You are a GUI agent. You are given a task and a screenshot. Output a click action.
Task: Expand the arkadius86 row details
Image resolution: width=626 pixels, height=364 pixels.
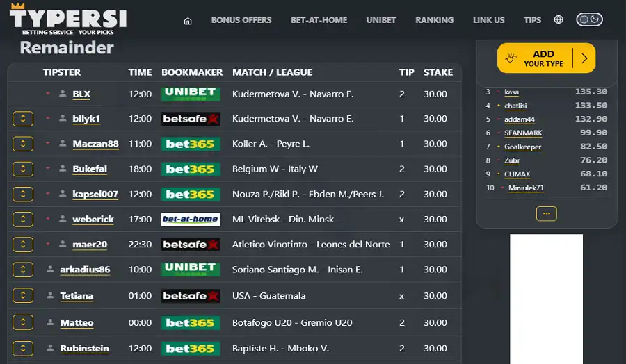[x=23, y=270]
